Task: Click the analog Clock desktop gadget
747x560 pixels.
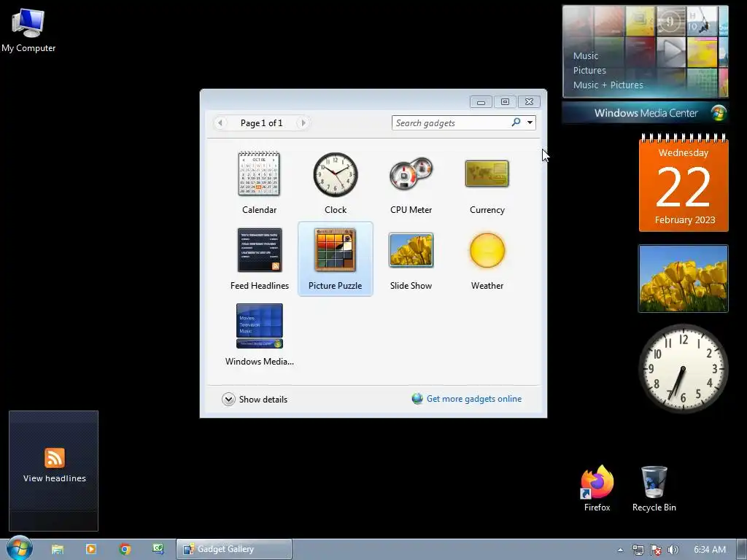Action: (x=683, y=368)
